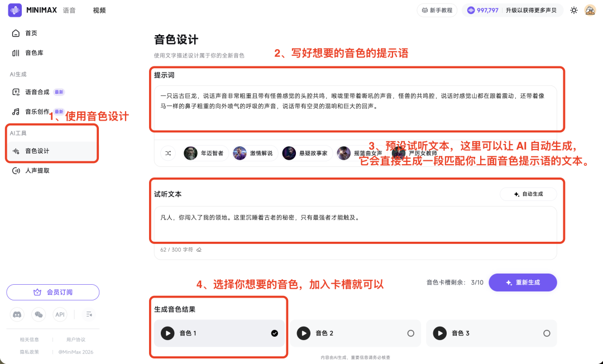The width and height of the screenshot is (603, 364).
Task: Collapse the sidebar with the collapse icon
Action: (88, 314)
